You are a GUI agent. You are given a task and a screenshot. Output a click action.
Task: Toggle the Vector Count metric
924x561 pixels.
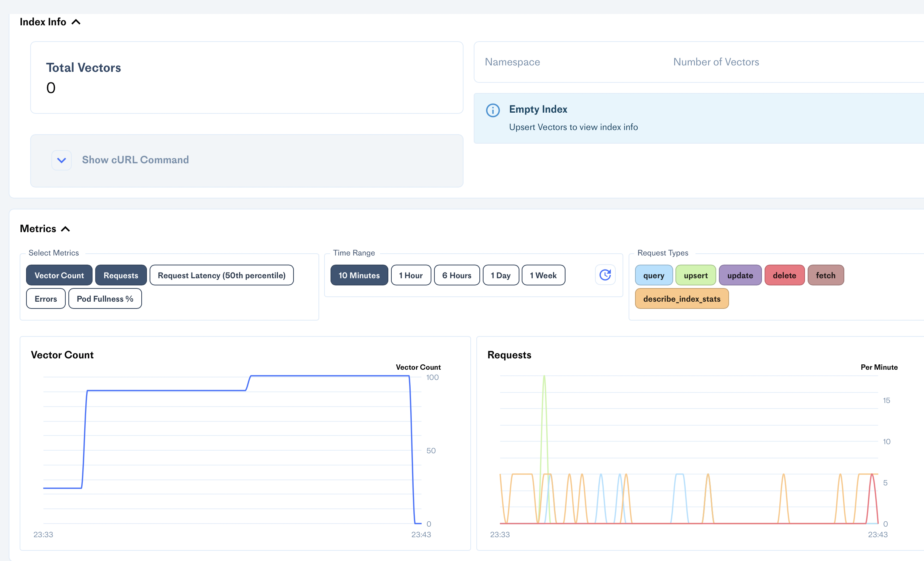59,275
